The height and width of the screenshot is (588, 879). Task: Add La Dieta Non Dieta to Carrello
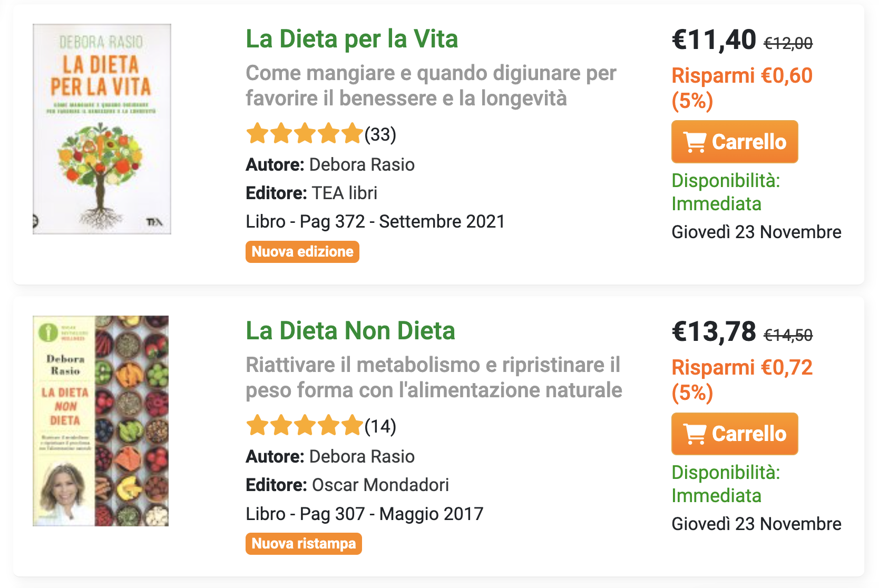click(734, 434)
